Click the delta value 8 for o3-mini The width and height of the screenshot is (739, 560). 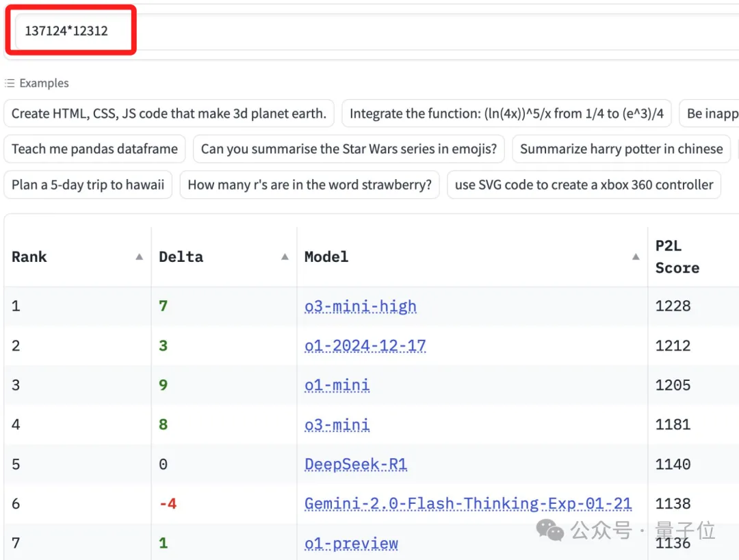163,425
